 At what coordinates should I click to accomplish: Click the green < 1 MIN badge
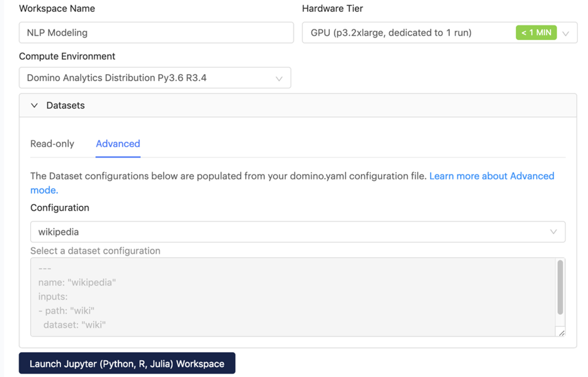click(536, 32)
